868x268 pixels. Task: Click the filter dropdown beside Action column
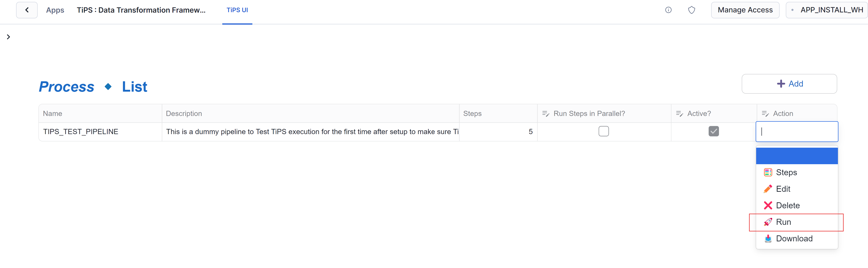coord(765,113)
